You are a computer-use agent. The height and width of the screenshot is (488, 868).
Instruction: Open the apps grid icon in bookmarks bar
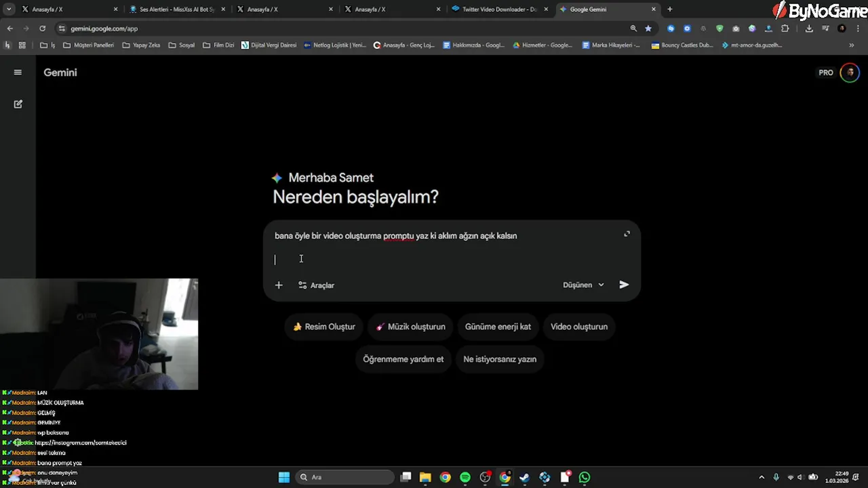coord(22,45)
